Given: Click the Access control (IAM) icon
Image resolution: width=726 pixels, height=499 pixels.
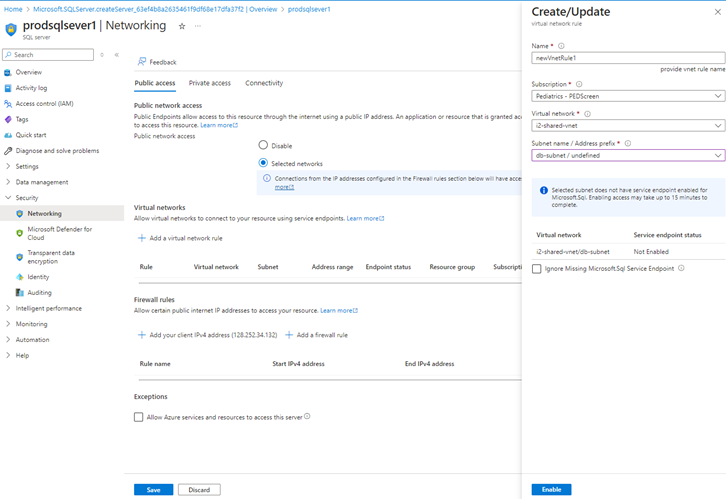Looking at the screenshot, I should click(7, 104).
